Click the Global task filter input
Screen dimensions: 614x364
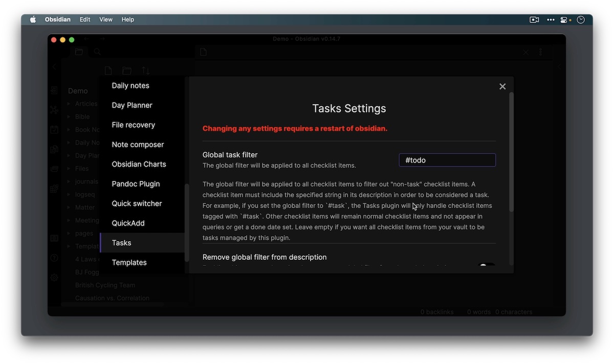447,160
